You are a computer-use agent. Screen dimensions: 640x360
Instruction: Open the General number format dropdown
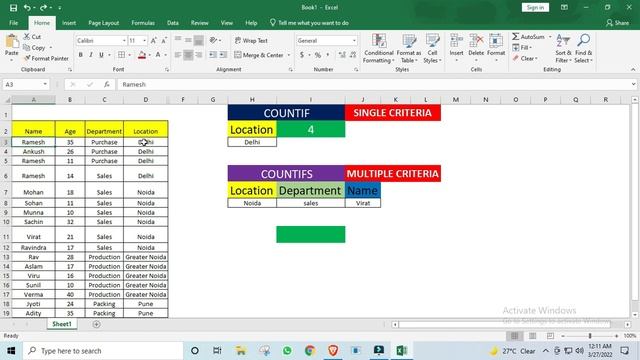click(354, 41)
